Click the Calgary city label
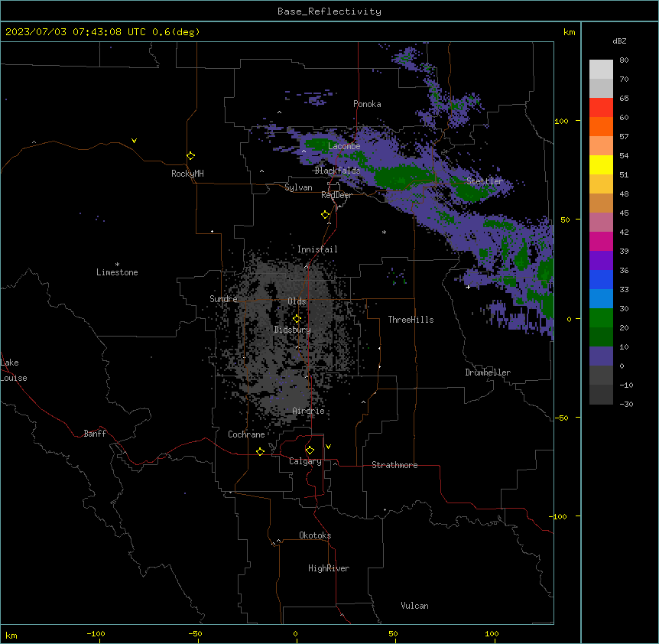 [x=306, y=461]
